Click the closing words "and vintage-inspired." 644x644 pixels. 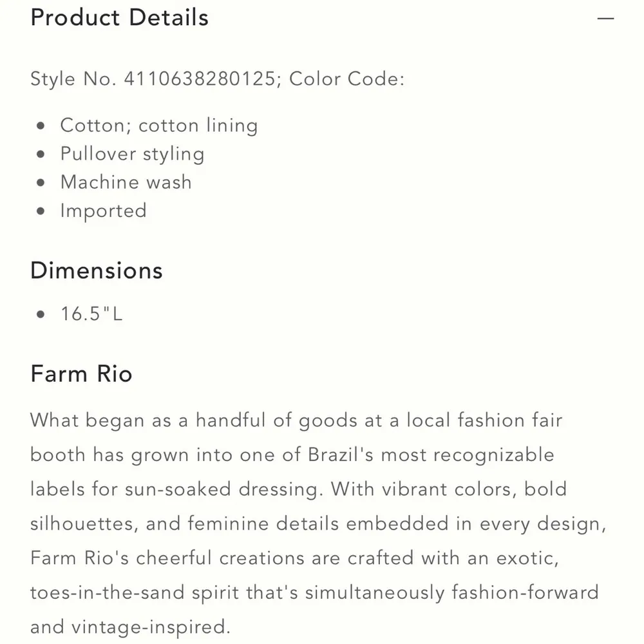[x=129, y=626]
